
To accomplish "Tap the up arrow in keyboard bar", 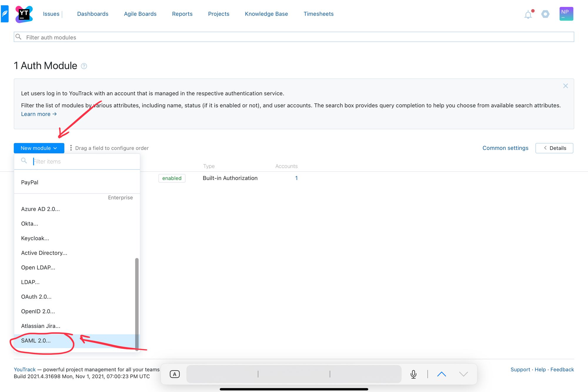I will coord(441,374).
